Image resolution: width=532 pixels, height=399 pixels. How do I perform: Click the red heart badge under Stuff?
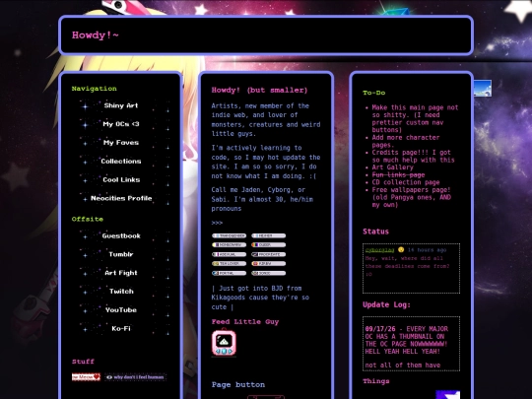86,377
